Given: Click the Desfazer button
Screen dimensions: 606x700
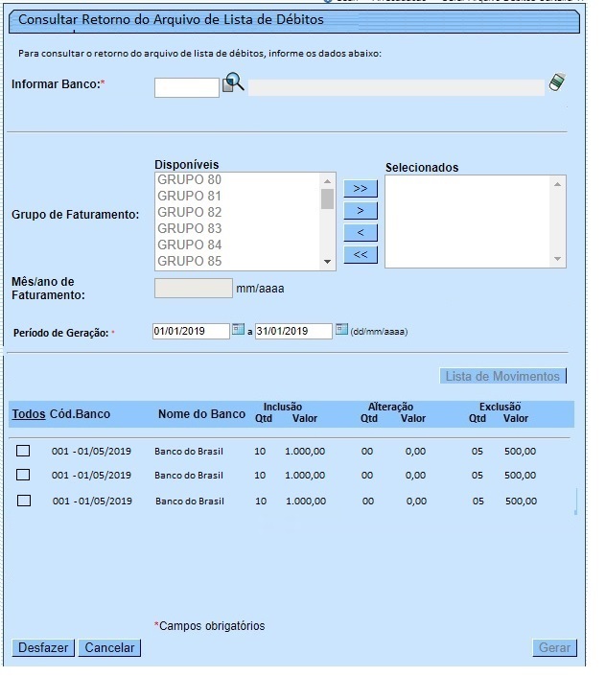Looking at the screenshot, I should tap(43, 648).
